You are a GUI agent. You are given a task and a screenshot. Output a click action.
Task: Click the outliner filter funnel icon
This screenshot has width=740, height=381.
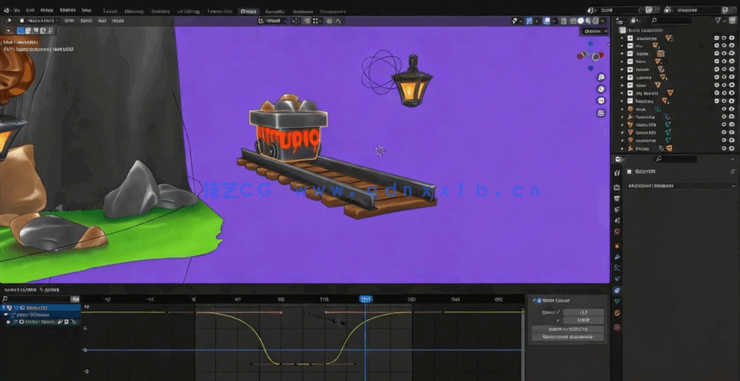[x=718, y=20]
